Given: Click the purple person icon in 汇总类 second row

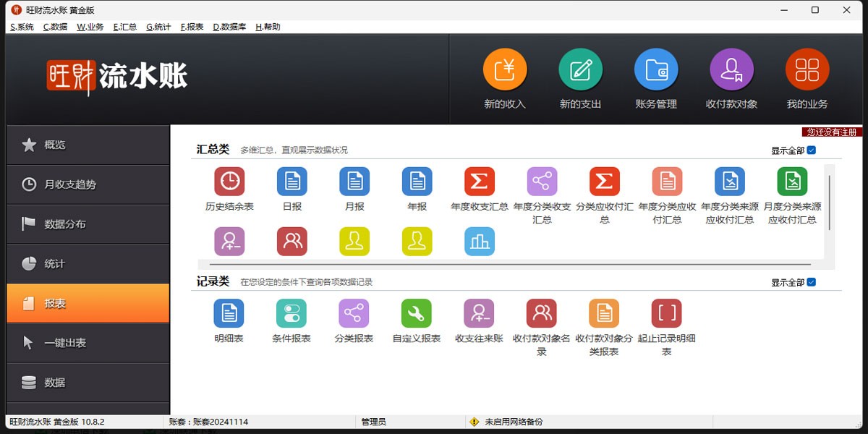Looking at the screenshot, I should (229, 242).
